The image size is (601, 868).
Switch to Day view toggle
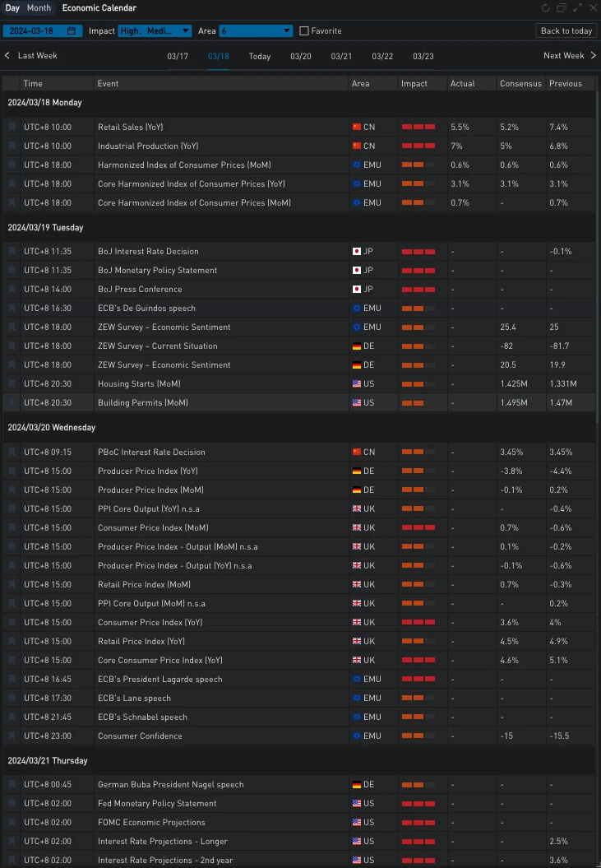pyautogui.click(x=12, y=8)
